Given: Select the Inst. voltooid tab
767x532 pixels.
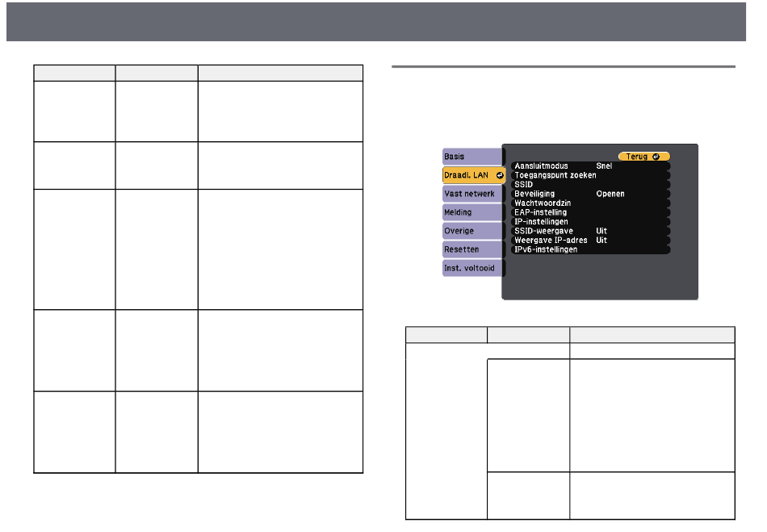Looking at the screenshot, I should click(472, 268).
